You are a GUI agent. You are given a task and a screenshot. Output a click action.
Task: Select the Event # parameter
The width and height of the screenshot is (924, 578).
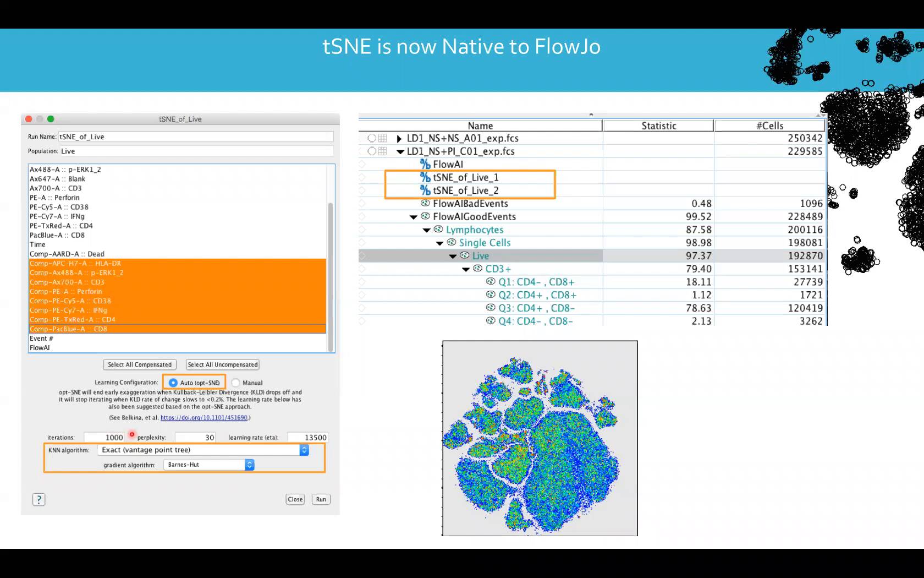click(178, 339)
